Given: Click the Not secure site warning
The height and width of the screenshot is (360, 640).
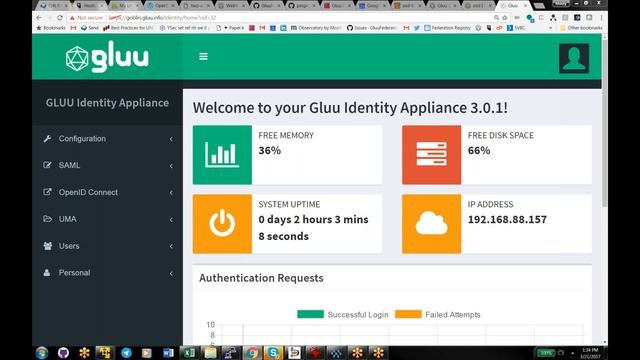Looking at the screenshot, I should [86, 18].
